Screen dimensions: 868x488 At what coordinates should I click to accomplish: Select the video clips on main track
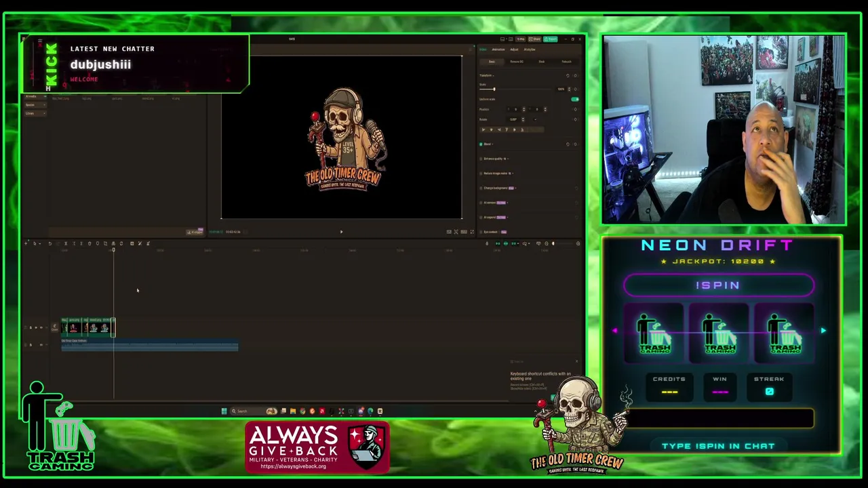coord(88,327)
